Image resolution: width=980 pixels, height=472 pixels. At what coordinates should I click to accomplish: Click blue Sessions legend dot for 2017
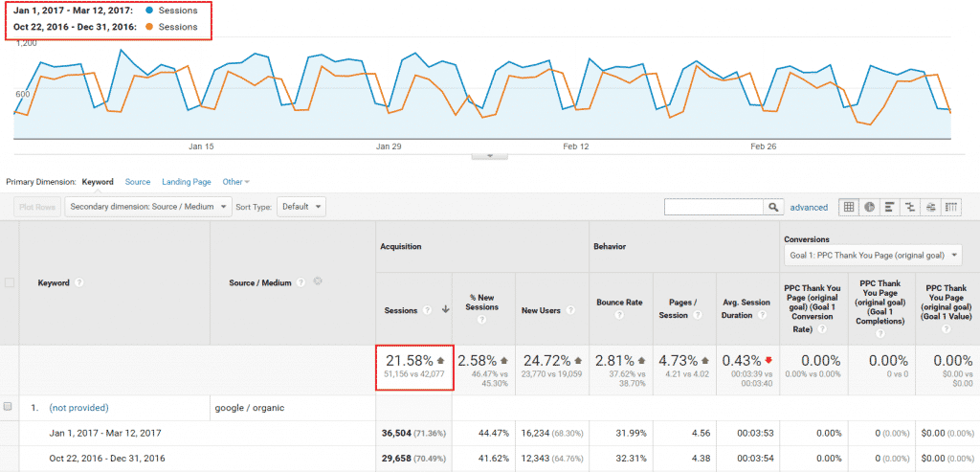(x=148, y=11)
